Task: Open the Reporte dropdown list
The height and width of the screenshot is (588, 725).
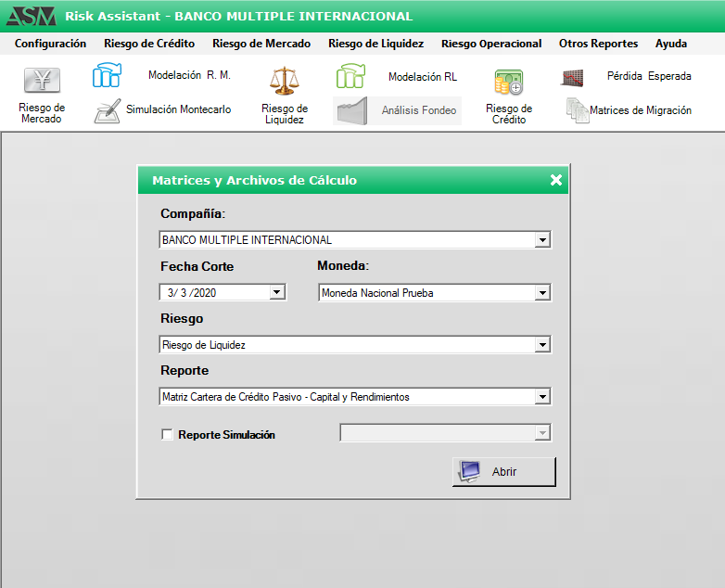Action: [x=542, y=397]
